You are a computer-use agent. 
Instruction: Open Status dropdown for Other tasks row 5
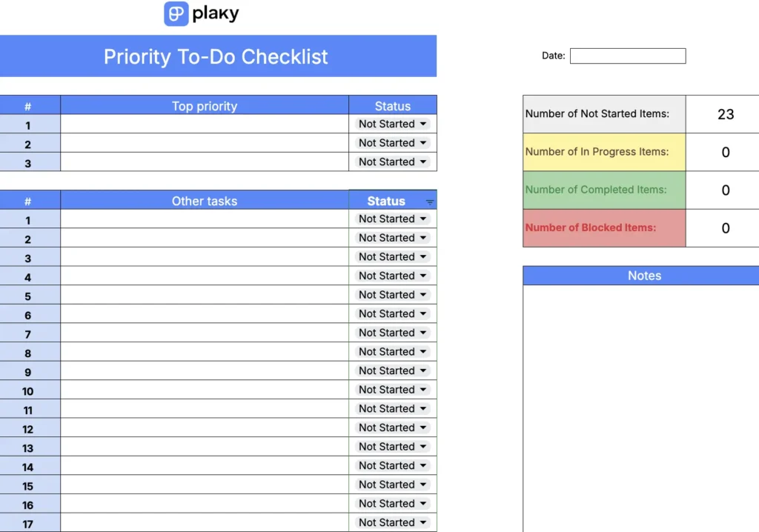coord(393,295)
